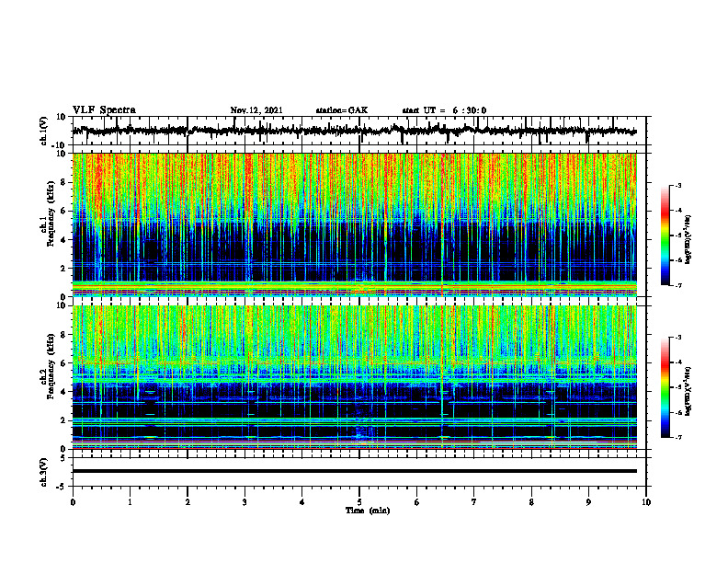Click time axis tick label "10" at the right end
Image resolution: width=728 pixels, height=563 pixels.
click(x=646, y=502)
